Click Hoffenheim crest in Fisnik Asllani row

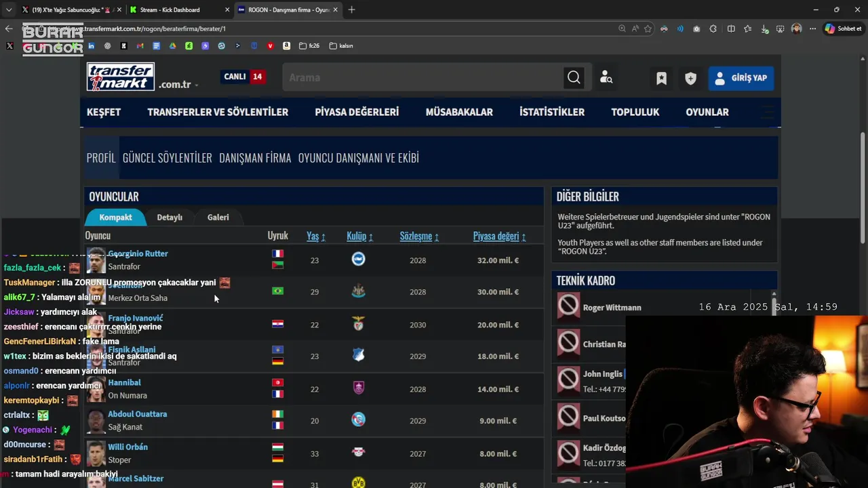(x=358, y=356)
